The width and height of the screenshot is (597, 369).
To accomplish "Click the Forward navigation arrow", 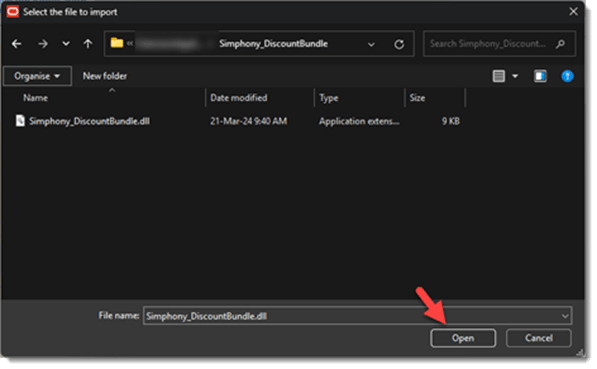I will tap(43, 44).
